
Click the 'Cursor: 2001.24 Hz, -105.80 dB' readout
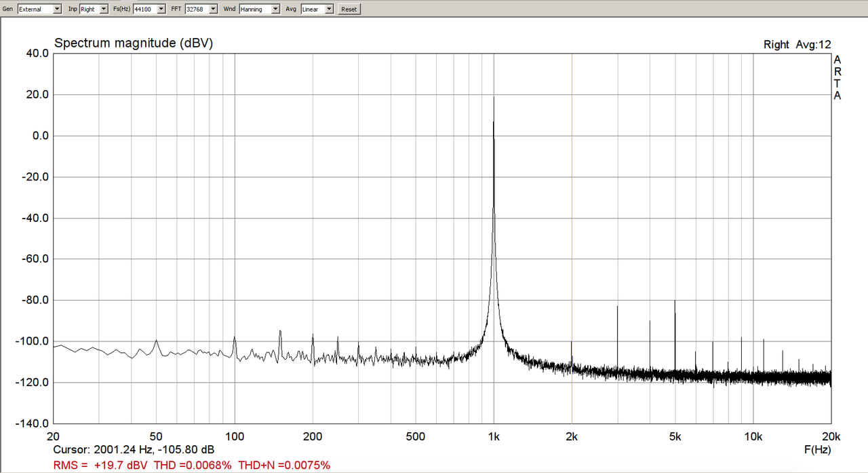point(134,449)
